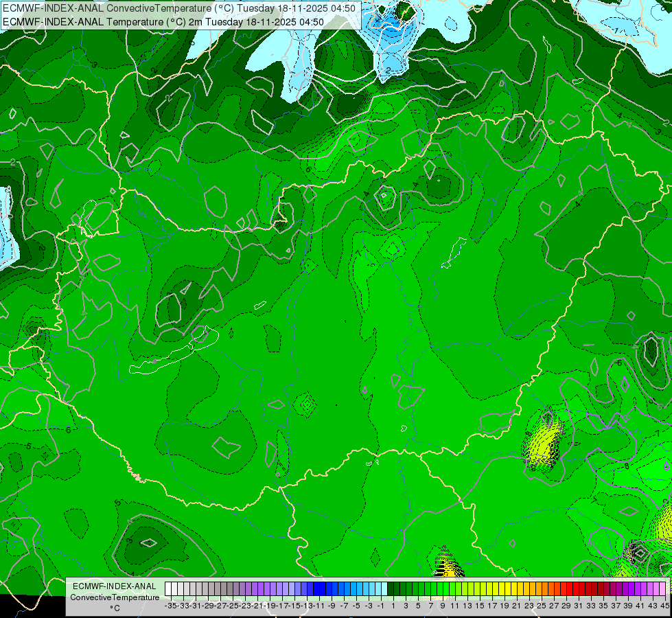Select the -11 value on the legend scale

point(320,606)
